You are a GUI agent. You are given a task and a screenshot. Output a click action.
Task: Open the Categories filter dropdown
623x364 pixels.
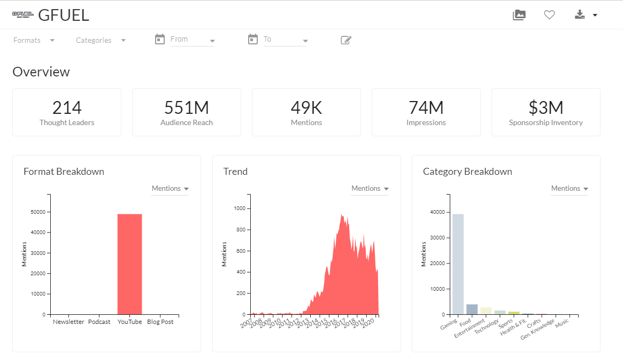pos(101,40)
